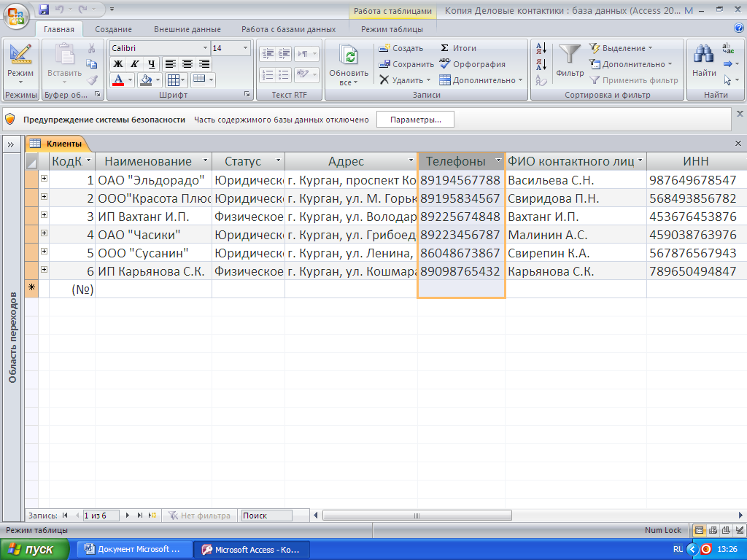Open the gridlines icon

click(174, 80)
